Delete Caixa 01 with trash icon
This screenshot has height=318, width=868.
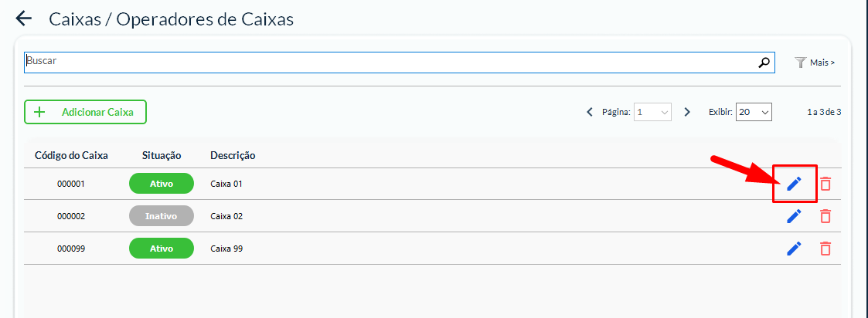click(825, 184)
